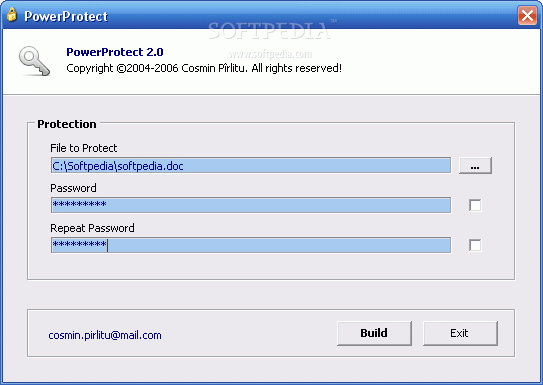543x385 pixels.
Task: Open file browser with ellipsis button
Action: [x=475, y=165]
